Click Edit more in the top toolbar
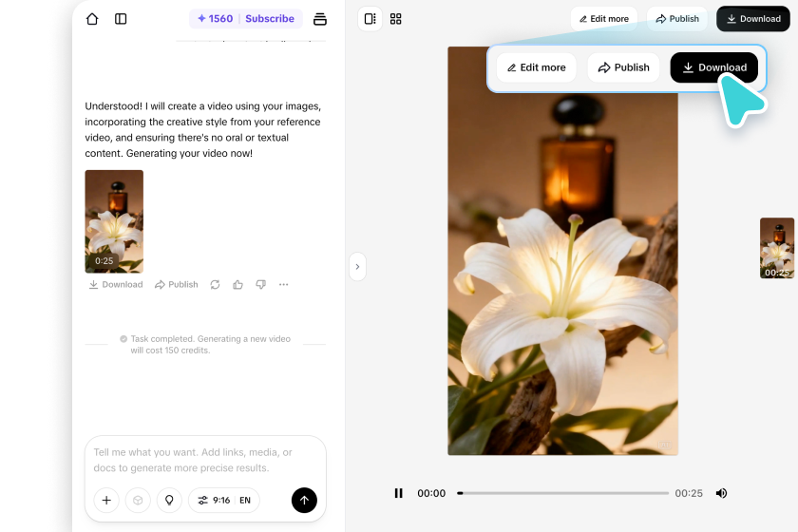The image size is (798, 532). 603,19
